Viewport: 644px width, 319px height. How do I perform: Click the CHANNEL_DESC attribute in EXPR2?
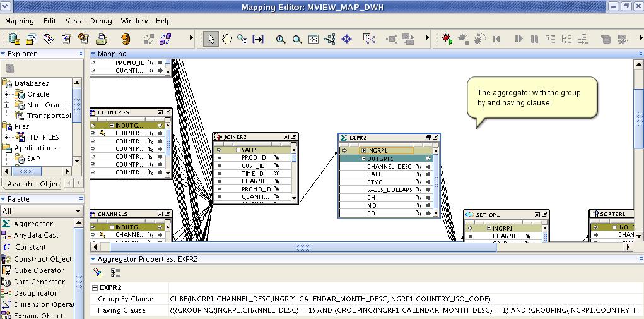pos(389,167)
